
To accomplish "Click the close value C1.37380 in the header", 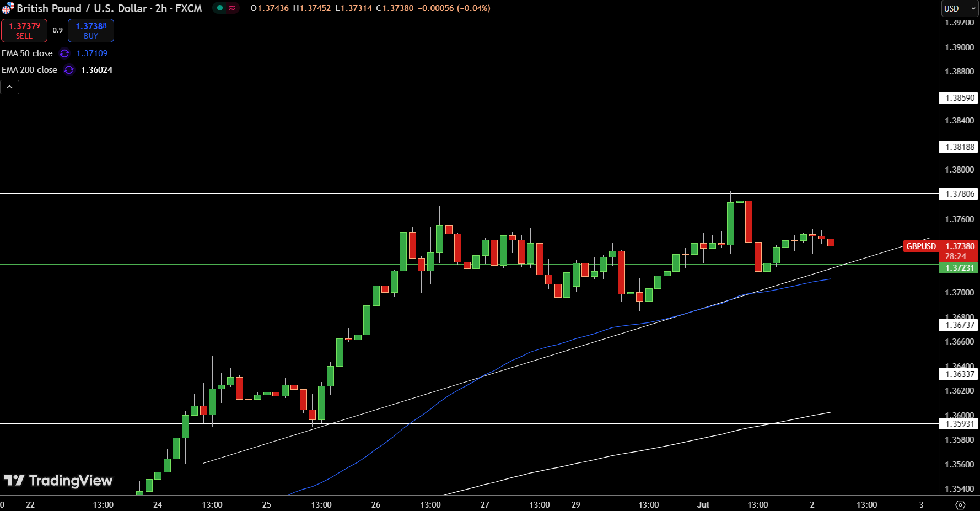I will click(395, 8).
